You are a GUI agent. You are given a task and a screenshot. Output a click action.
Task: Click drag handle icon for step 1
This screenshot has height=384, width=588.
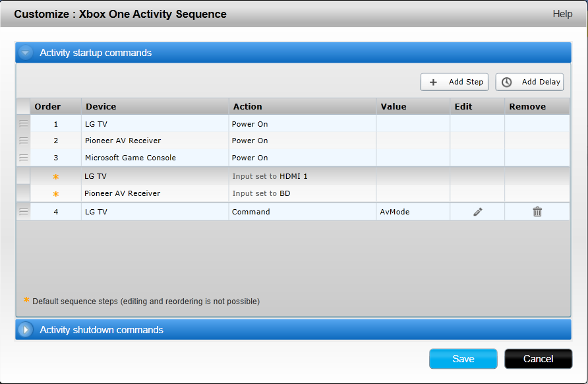pos(23,123)
